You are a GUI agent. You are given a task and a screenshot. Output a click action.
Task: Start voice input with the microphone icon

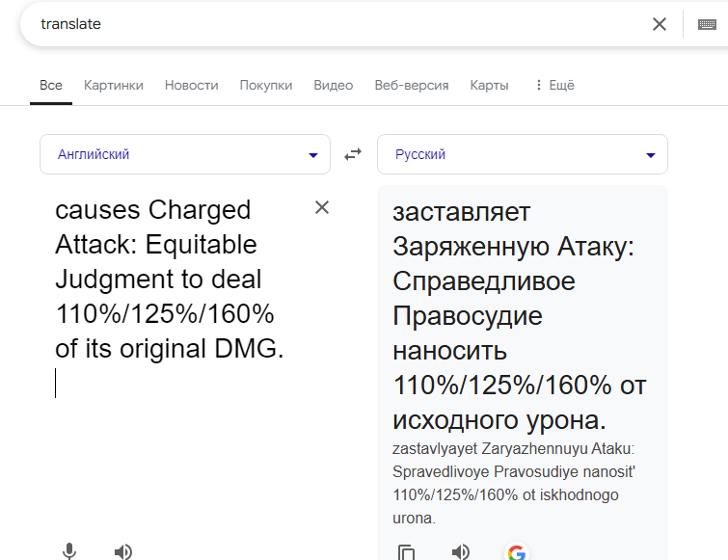(x=69, y=551)
